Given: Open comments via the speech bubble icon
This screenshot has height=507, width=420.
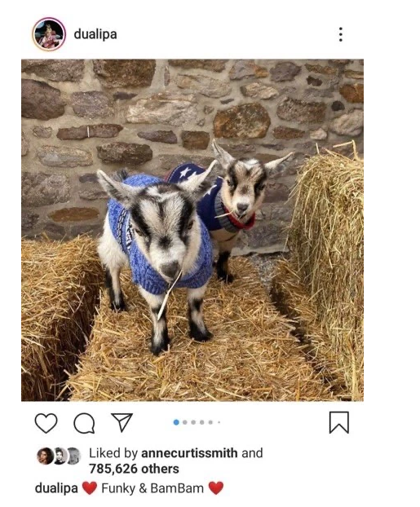Looking at the screenshot, I should pyautogui.click(x=84, y=423).
